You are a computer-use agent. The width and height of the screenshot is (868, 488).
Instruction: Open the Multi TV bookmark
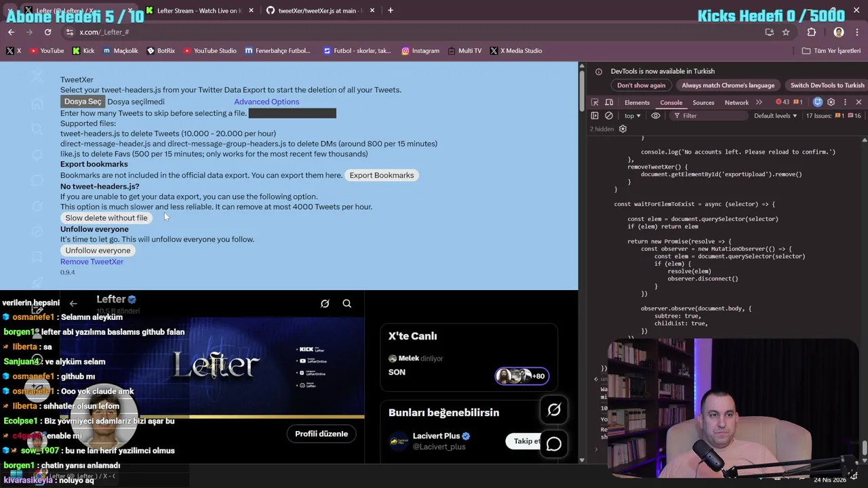(464, 51)
